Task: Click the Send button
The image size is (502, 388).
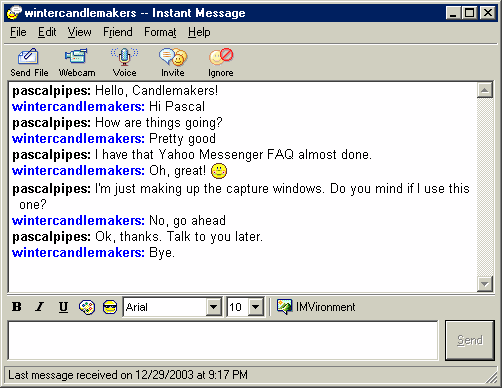Action: (470, 340)
